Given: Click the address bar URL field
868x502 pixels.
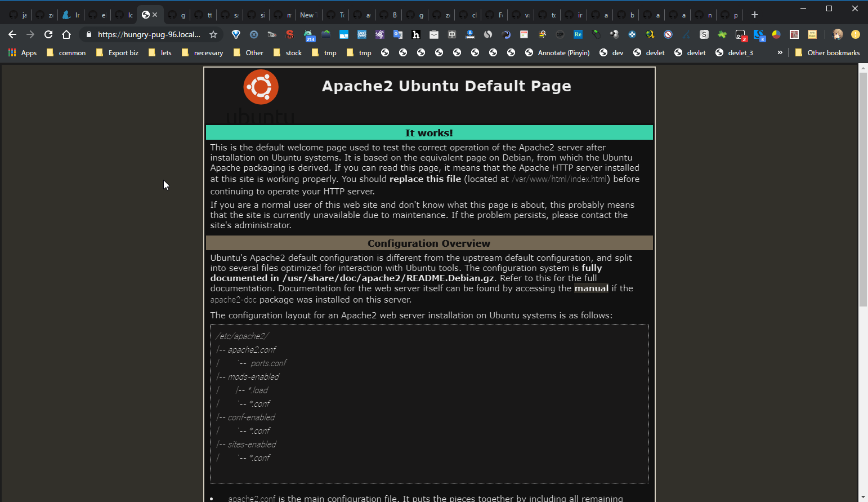Looking at the screenshot, I should point(149,34).
